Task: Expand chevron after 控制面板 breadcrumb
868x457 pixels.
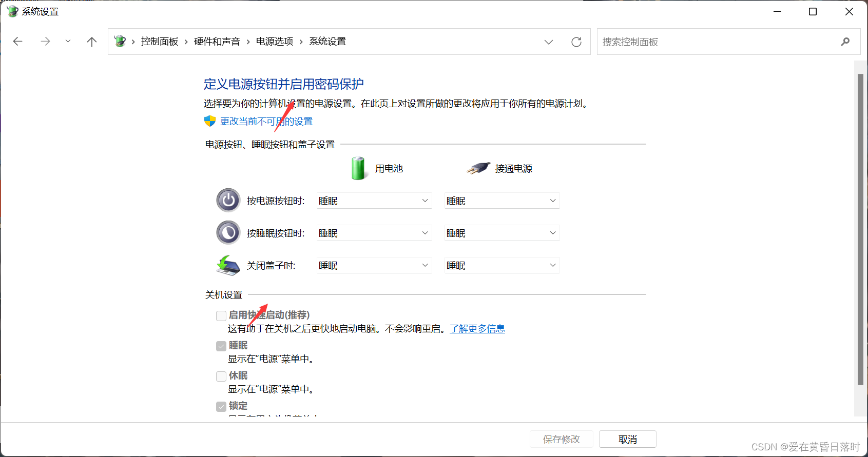Action: pos(186,42)
